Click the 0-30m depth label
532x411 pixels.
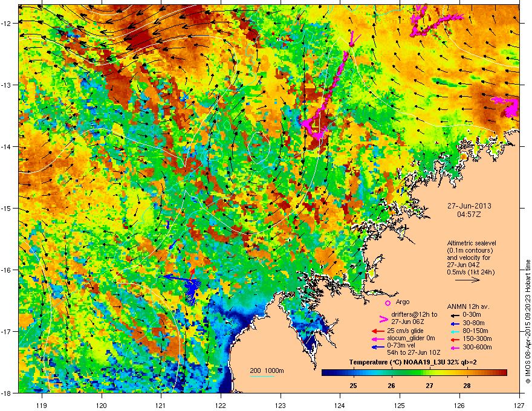pos(472,315)
